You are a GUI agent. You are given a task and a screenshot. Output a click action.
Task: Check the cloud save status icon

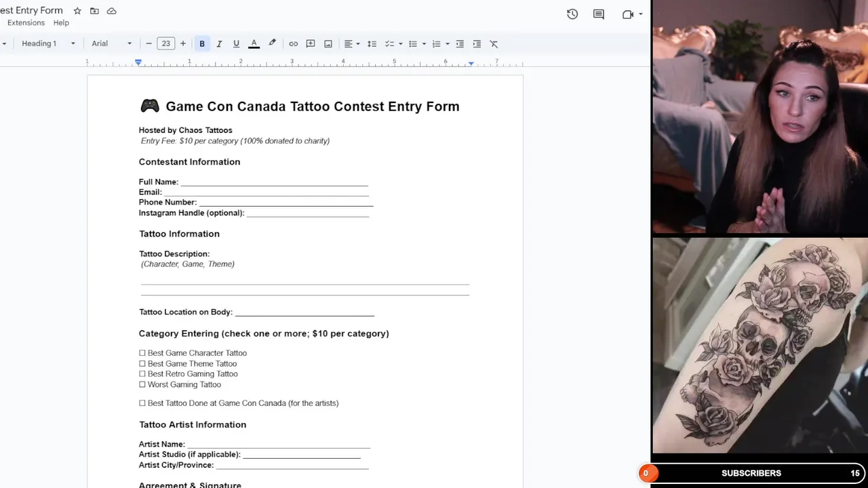(112, 11)
